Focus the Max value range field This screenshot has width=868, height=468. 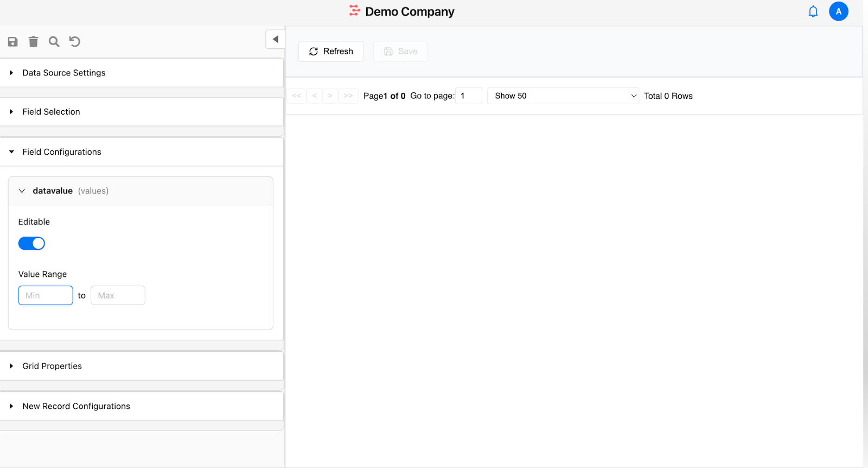click(118, 295)
